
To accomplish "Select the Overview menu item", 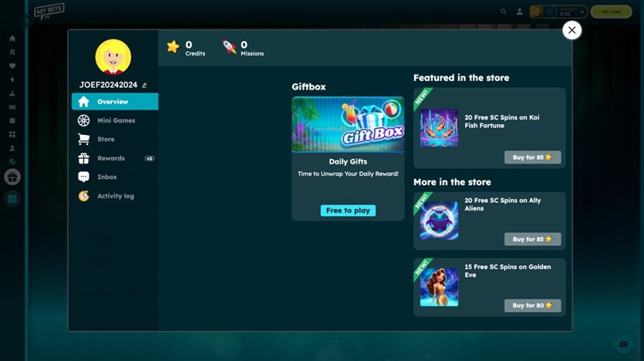I will [115, 102].
